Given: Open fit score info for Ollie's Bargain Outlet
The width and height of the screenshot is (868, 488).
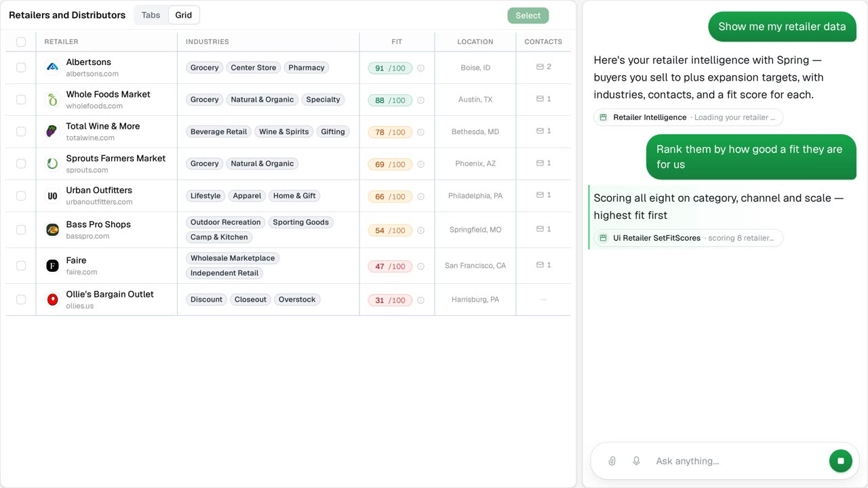Looking at the screenshot, I should click(x=420, y=300).
